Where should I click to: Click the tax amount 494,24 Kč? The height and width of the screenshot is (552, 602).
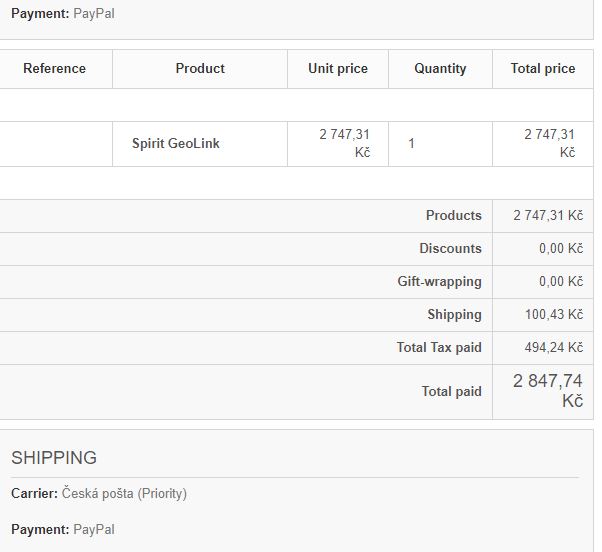coord(554,348)
